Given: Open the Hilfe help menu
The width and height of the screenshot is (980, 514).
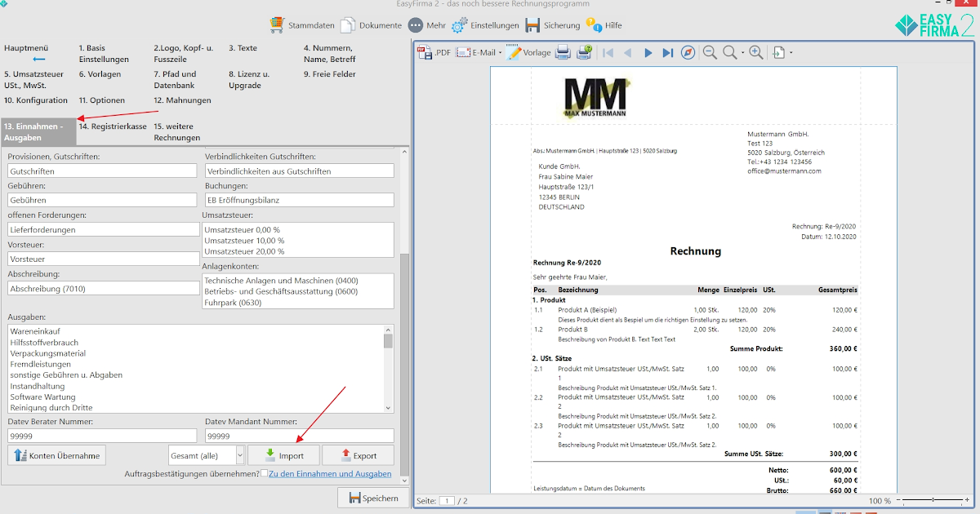Looking at the screenshot, I should pyautogui.click(x=604, y=25).
